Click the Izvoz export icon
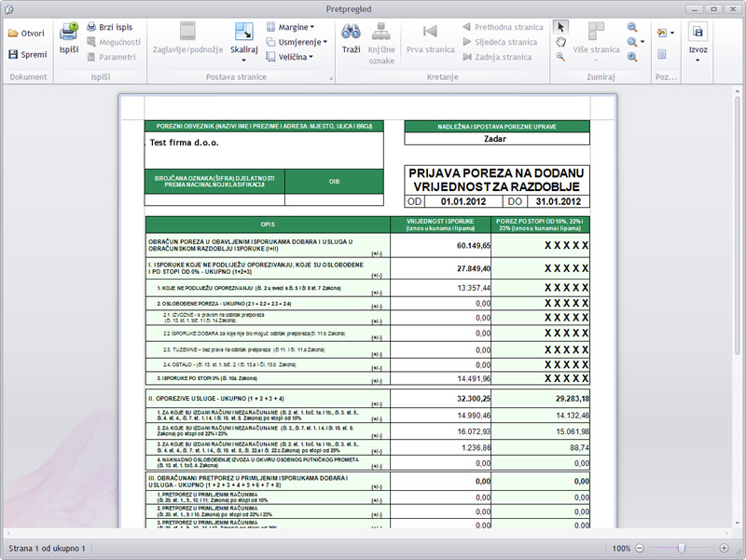This screenshot has width=746, height=560. pos(698,33)
